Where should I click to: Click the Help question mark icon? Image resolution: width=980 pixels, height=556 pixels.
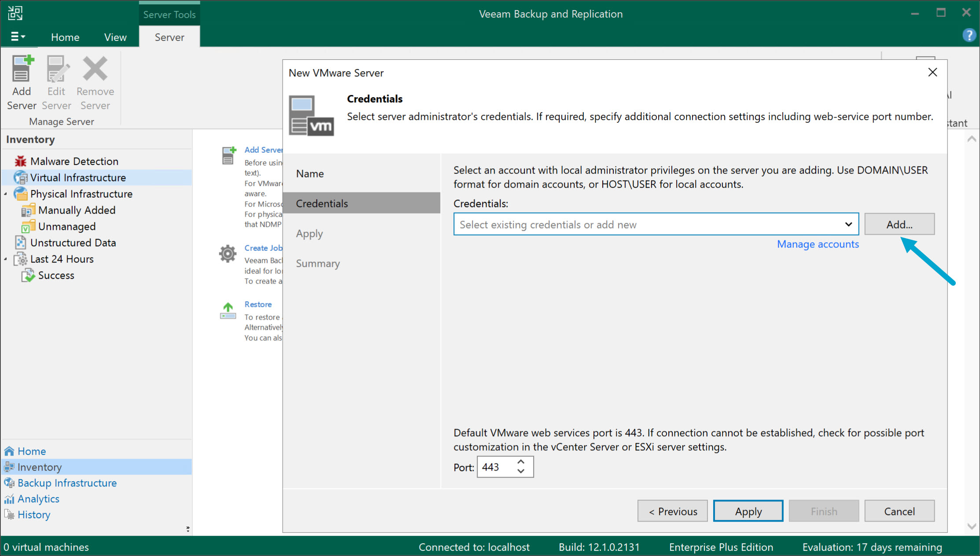tap(969, 35)
